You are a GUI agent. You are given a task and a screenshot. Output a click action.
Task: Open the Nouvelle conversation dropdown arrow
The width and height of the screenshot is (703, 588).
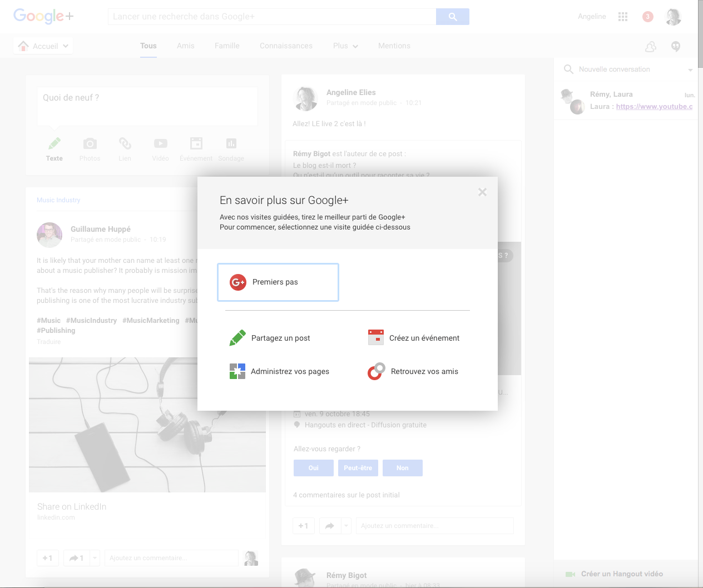[x=690, y=70]
